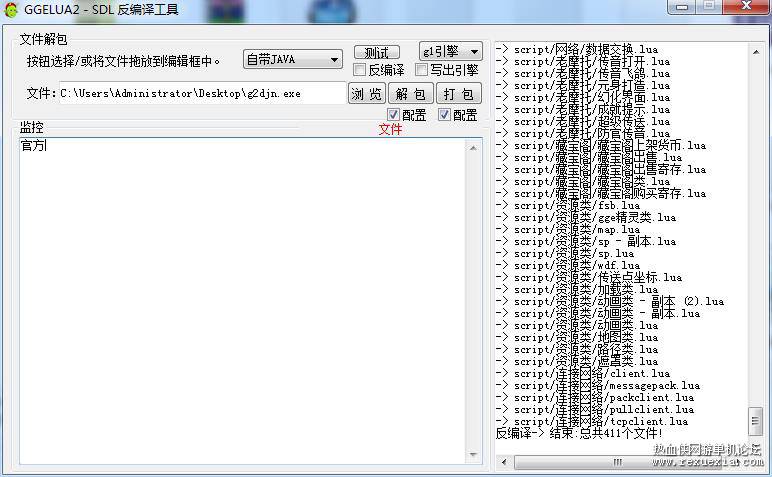Open the 自带JAVA dropdown

293,60
